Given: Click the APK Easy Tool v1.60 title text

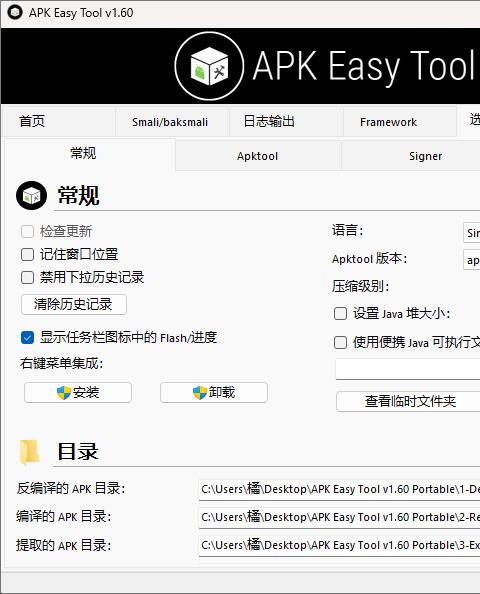Looking at the screenshot, I should tap(81, 13).
